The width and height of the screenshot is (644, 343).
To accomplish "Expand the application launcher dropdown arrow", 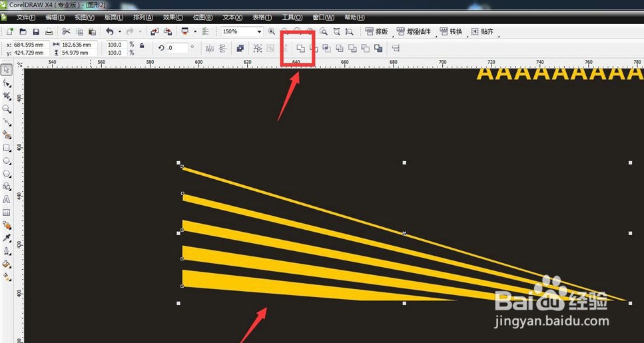I will coord(194,31).
